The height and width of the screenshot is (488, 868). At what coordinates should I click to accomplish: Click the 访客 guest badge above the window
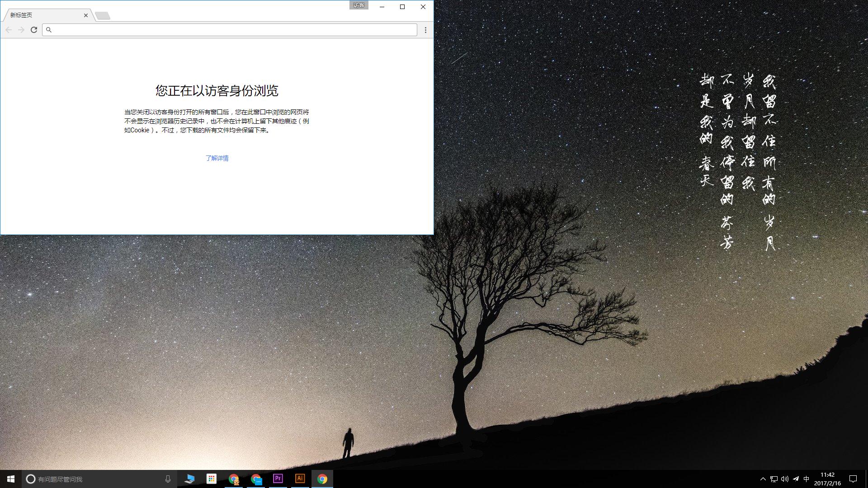click(x=359, y=5)
